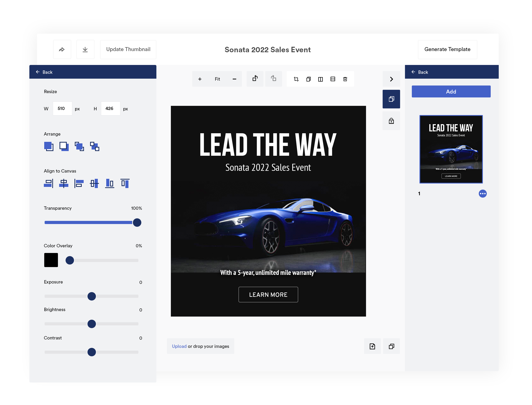Click the lock/unlock element icon

point(391,119)
